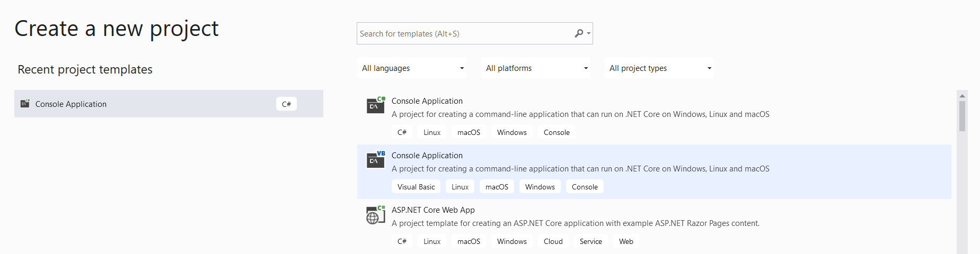The image size is (980, 254).
Task: Click the VB Console Application template icon
Action: click(376, 159)
